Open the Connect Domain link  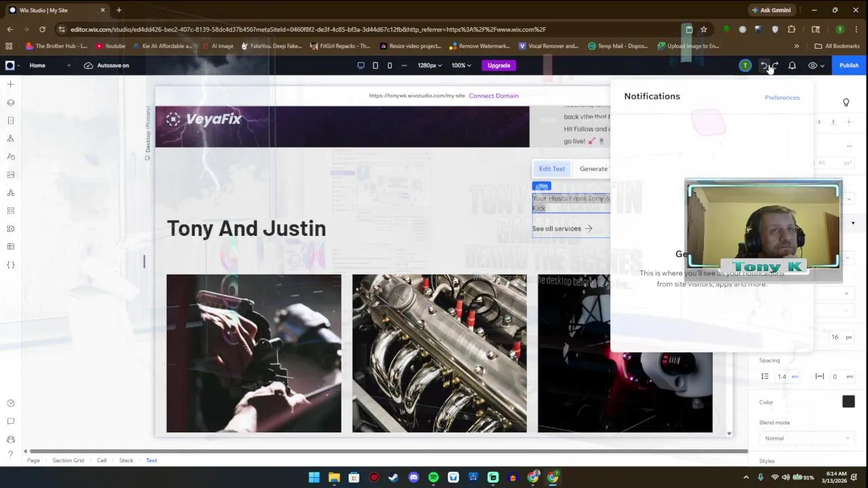pyautogui.click(x=494, y=96)
